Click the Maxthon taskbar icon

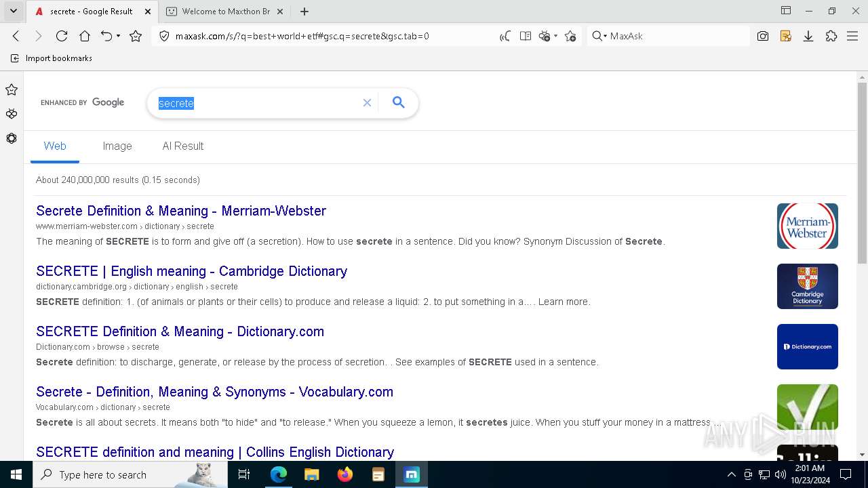[412, 474]
